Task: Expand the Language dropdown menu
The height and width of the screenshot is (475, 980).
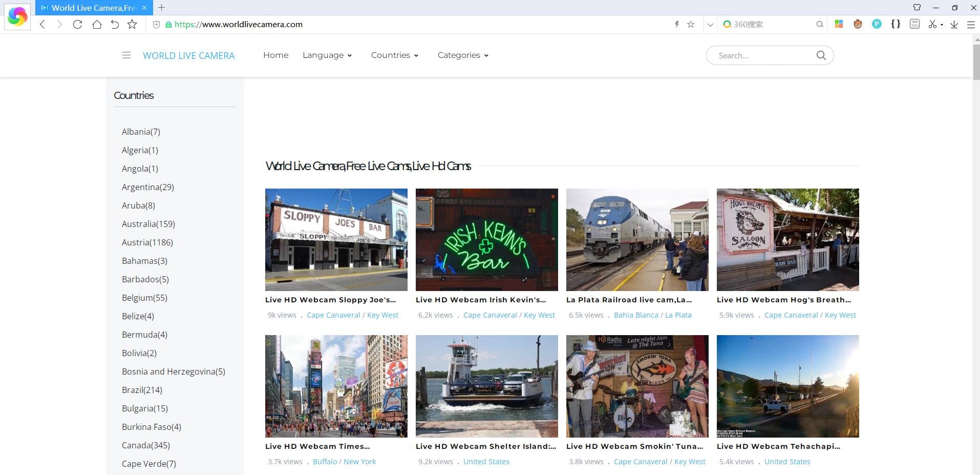Action: [x=327, y=55]
